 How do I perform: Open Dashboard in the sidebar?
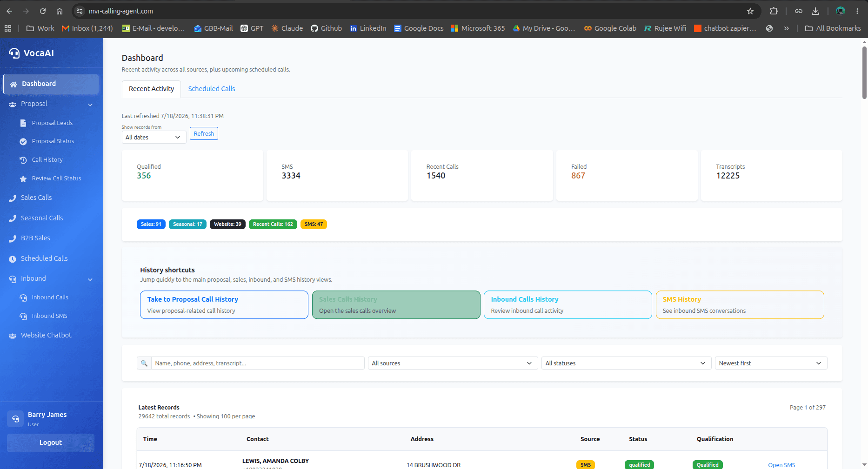click(x=51, y=84)
